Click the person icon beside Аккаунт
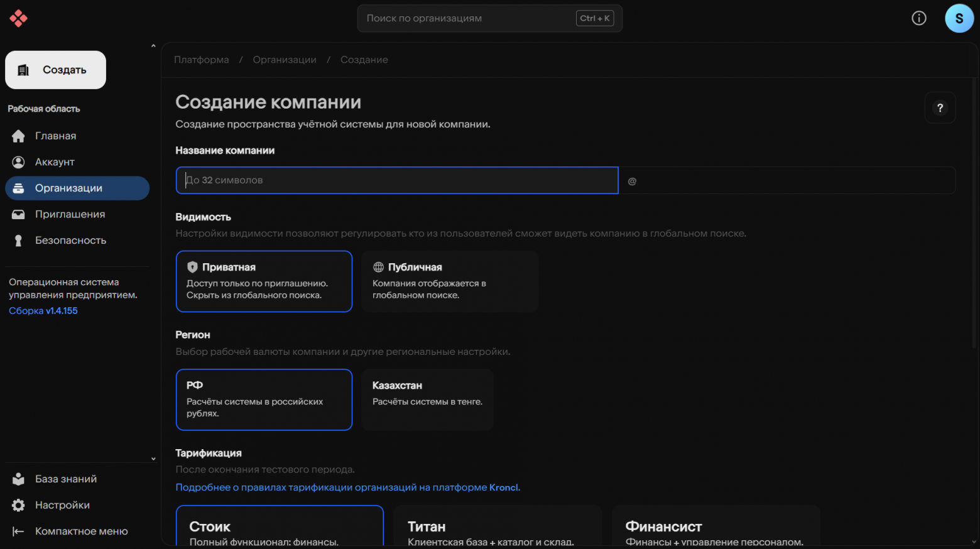Screen dimensions: 980x549 coord(18,162)
